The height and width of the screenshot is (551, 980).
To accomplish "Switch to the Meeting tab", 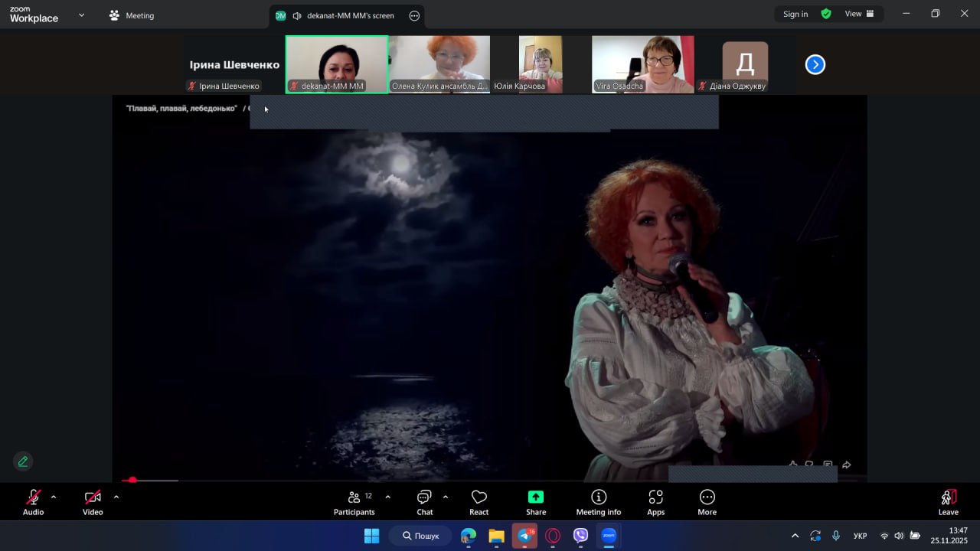I will tap(132, 15).
